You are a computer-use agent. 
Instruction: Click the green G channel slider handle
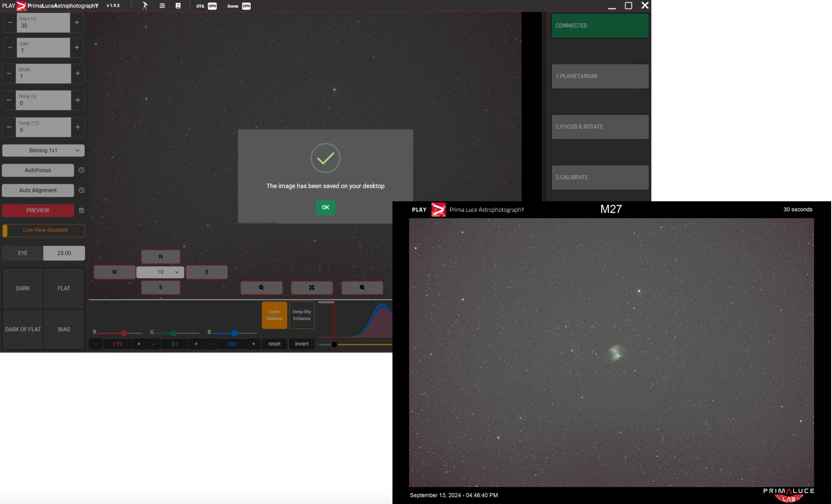[173, 333]
